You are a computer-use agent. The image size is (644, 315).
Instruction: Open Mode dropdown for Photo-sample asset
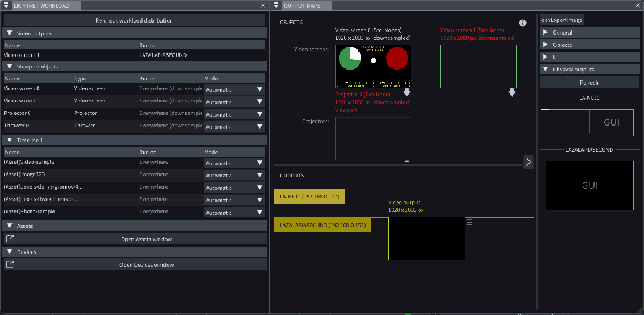click(x=234, y=213)
